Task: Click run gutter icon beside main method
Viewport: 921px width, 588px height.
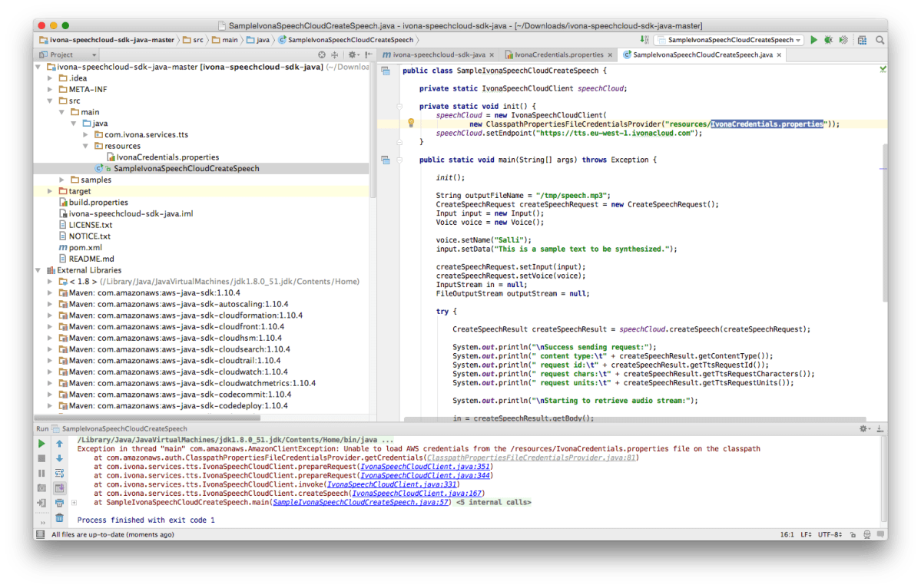Action: (x=386, y=160)
